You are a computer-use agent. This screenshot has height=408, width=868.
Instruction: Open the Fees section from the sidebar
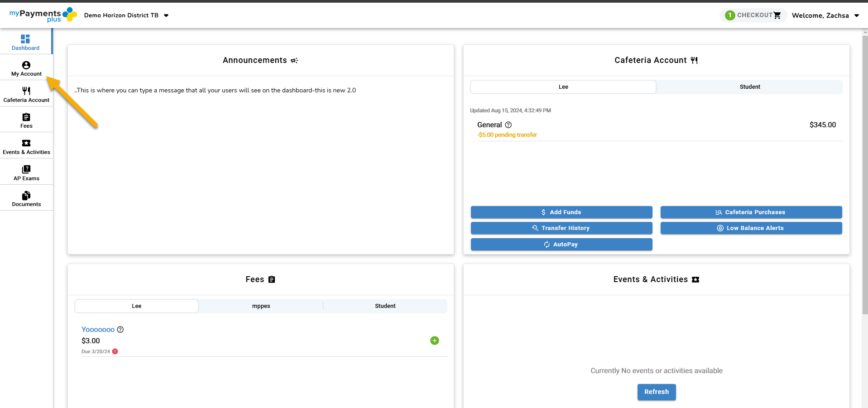(x=26, y=120)
